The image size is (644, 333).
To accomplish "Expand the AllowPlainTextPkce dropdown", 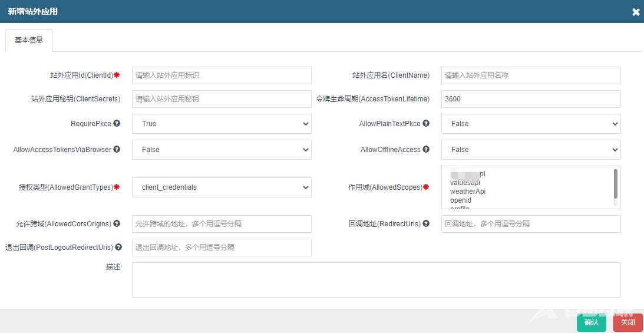I will point(530,124).
